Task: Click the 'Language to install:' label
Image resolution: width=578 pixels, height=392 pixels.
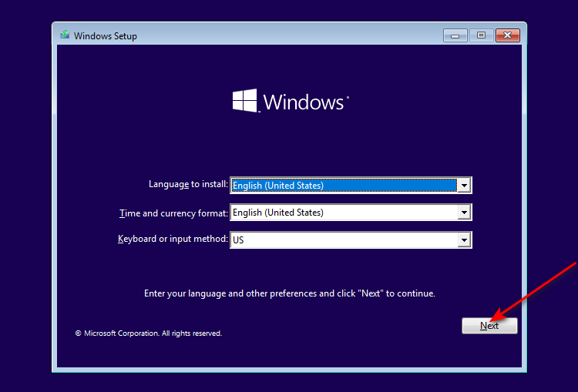Action: [x=188, y=184]
